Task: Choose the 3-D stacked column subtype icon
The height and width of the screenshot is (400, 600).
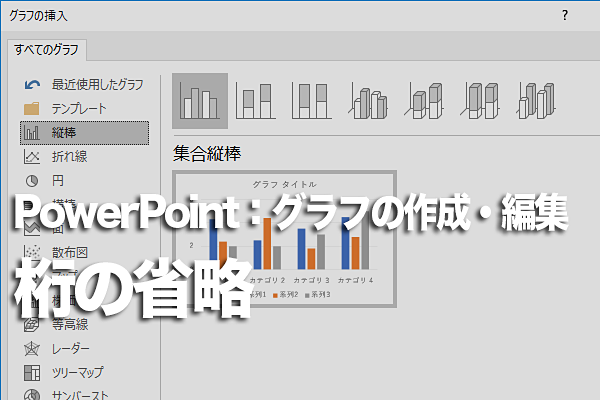Action: point(424,101)
